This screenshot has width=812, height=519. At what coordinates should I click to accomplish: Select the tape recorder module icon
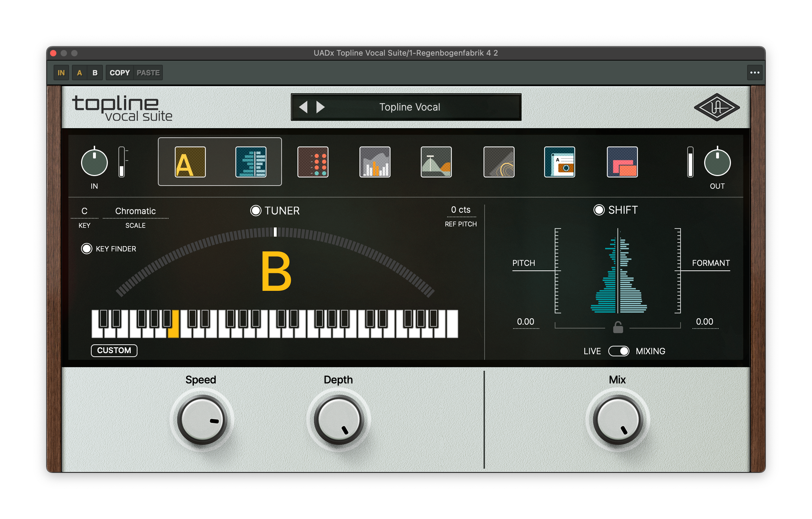click(x=559, y=162)
